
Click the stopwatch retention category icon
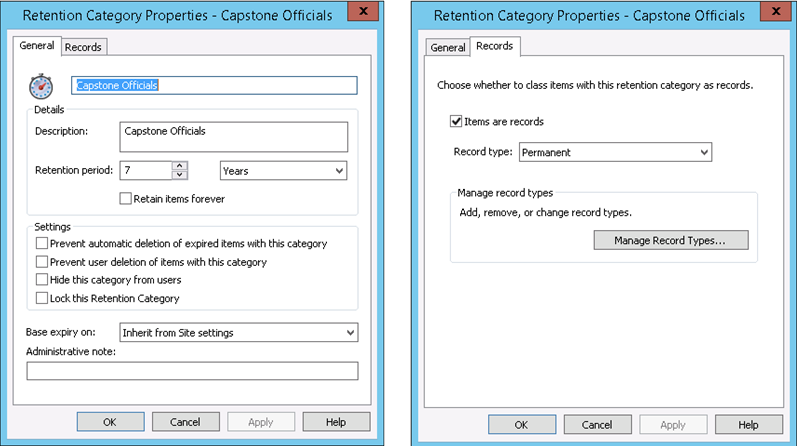tap(41, 86)
